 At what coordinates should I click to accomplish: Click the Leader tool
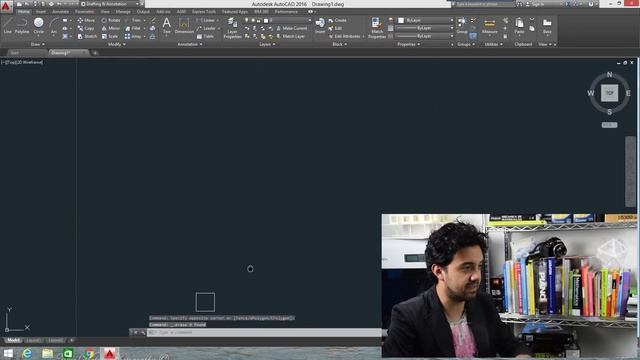[x=206, y=28]
